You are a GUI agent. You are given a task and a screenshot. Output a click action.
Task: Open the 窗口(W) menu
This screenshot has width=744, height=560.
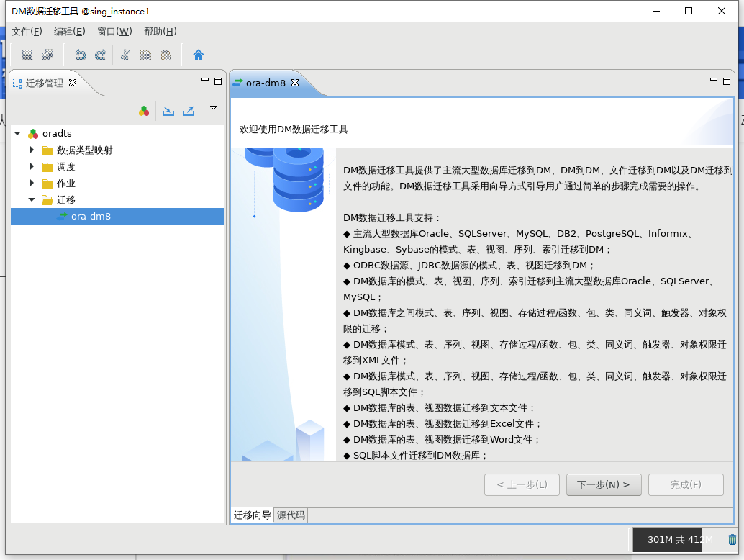(114, 32)
